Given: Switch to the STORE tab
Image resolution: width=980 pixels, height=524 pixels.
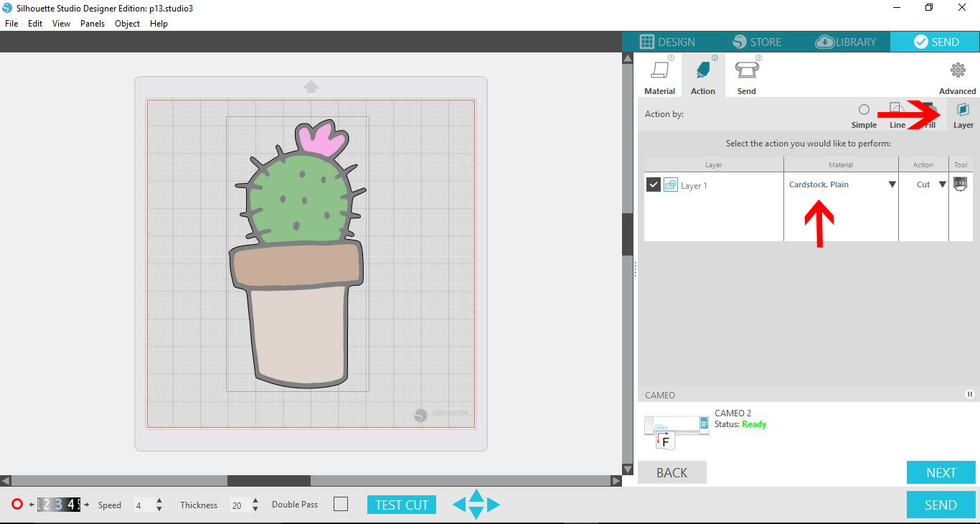Looking at the screenshot, I should (x=756, y=42).
